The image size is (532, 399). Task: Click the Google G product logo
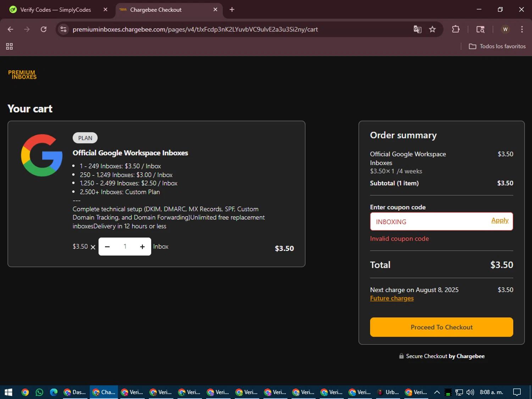(42, 155)
